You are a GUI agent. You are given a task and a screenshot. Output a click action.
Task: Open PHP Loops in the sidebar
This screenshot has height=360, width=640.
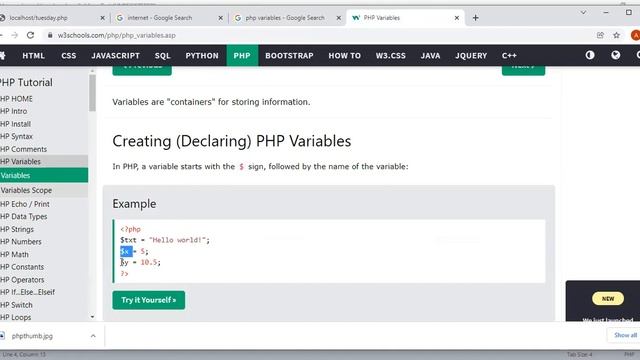coord(44,317)
